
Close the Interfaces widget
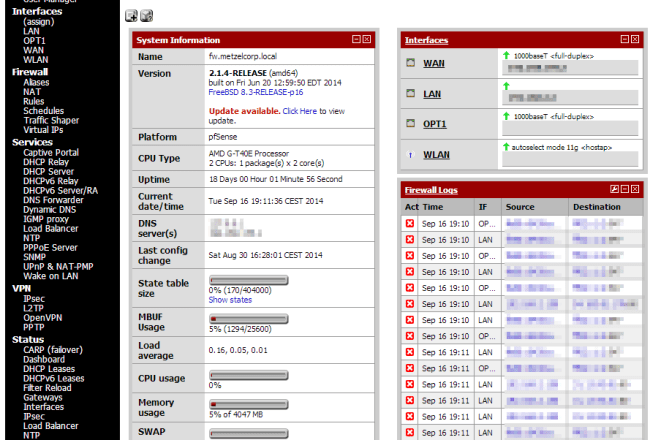coord(635,39)
